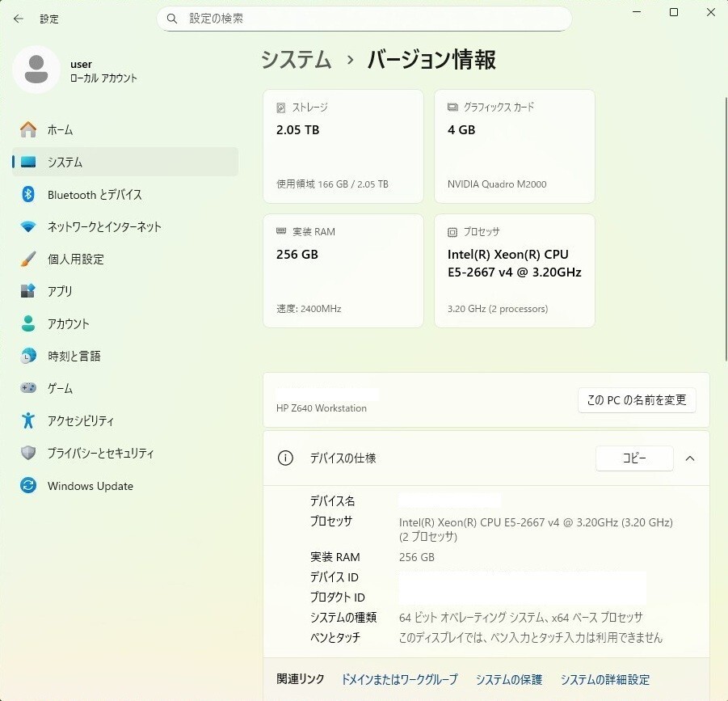
Task: Select the Network and Internet Wi-Fi icon
Action: 28,227
